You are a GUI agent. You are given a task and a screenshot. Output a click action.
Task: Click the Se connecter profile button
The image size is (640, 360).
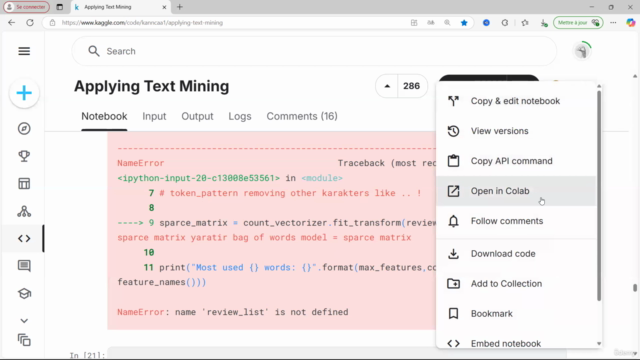pos(27,7)
